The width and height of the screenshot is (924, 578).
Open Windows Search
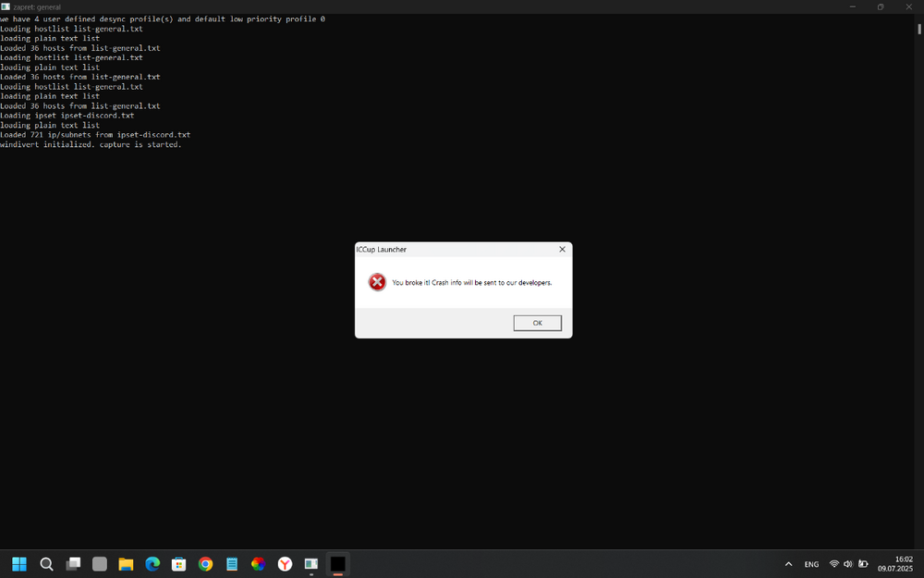click(46, 563)
